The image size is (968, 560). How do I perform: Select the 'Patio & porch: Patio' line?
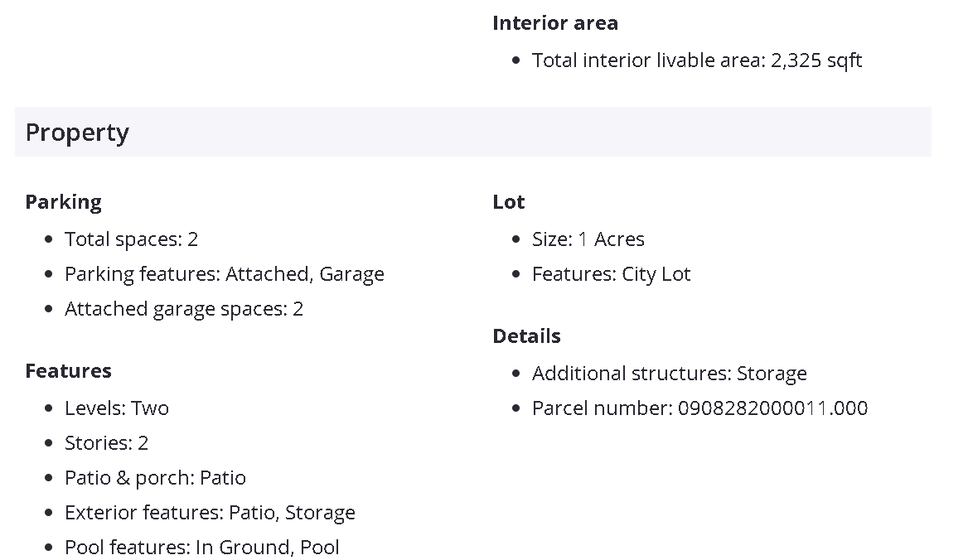[155, 478]
